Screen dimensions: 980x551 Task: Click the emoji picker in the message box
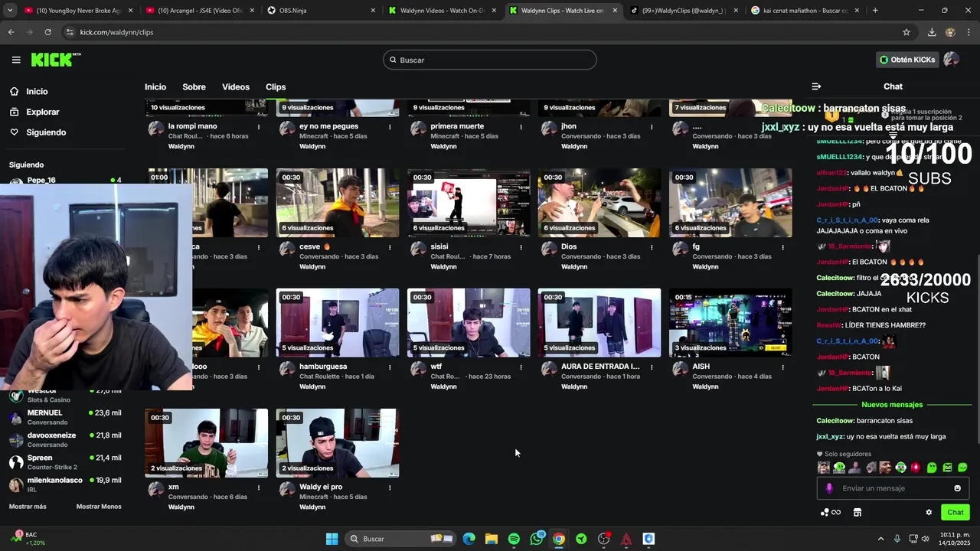click(x=957, y=488)
